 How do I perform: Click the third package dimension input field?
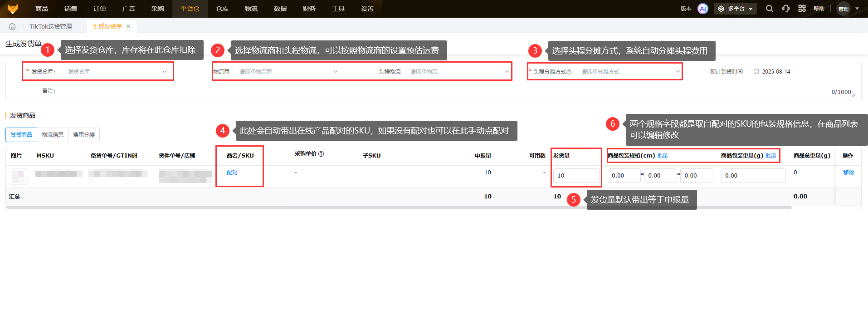click(x=697, y=176)
